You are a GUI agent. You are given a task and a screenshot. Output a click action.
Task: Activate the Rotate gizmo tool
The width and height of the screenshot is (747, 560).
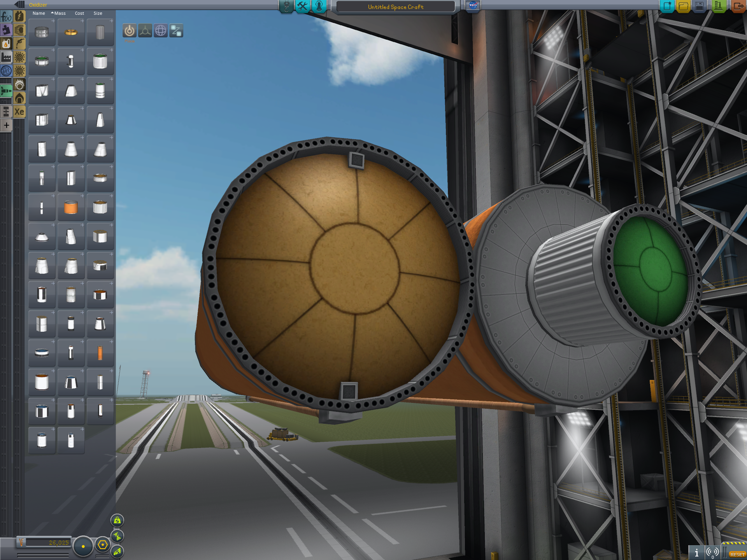[161, 30]
